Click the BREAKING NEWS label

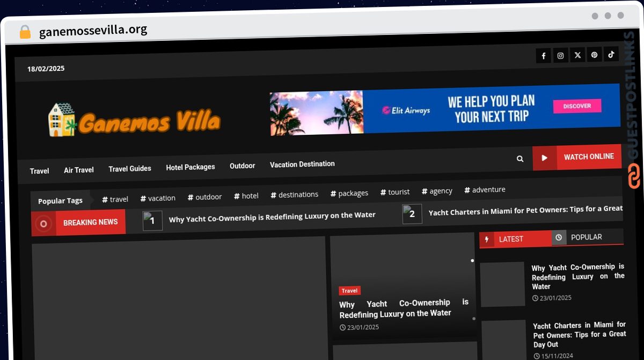[x=90, y=222]
